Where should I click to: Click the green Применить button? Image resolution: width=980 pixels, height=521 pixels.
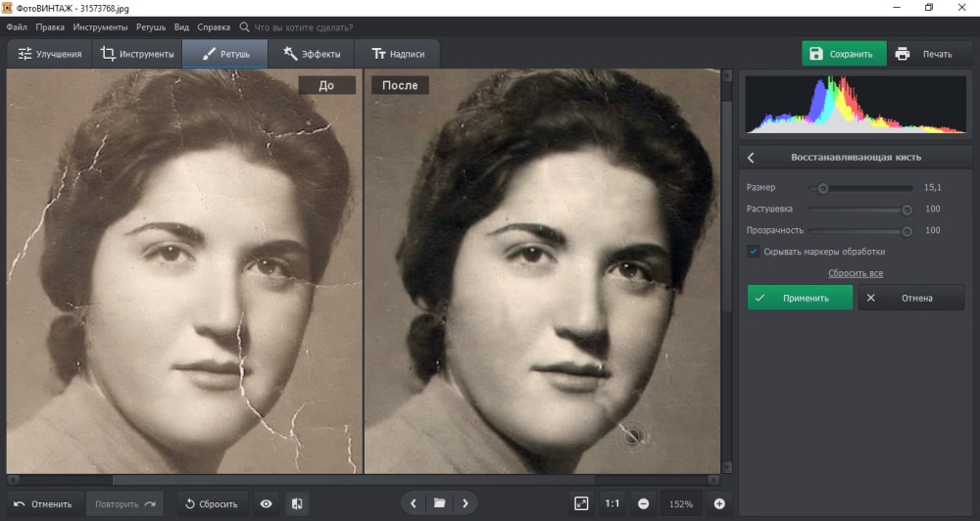coord(800,298)
